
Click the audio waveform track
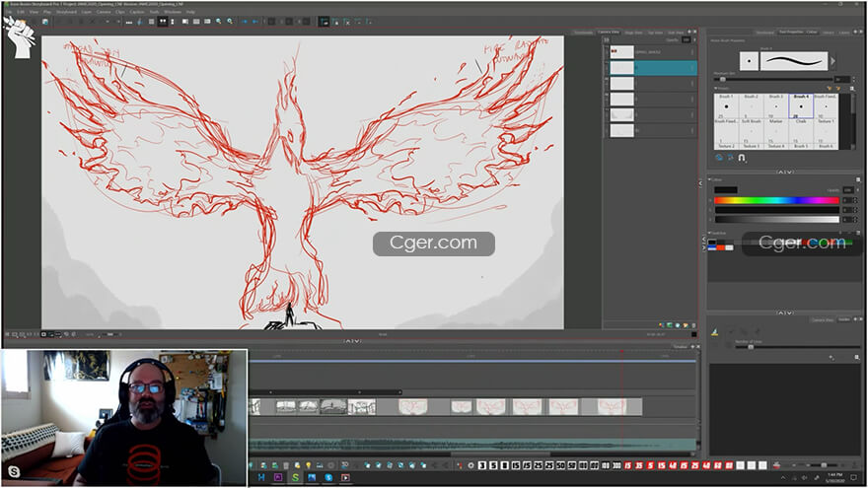472,444
